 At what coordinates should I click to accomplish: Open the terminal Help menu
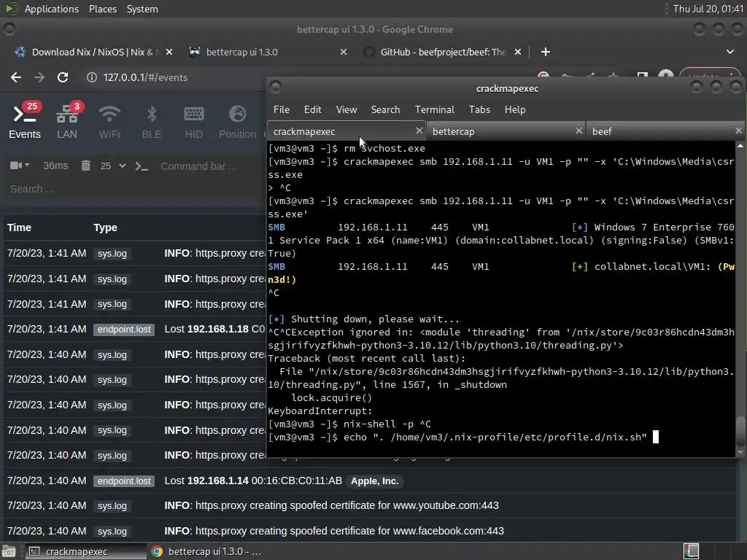515,109
